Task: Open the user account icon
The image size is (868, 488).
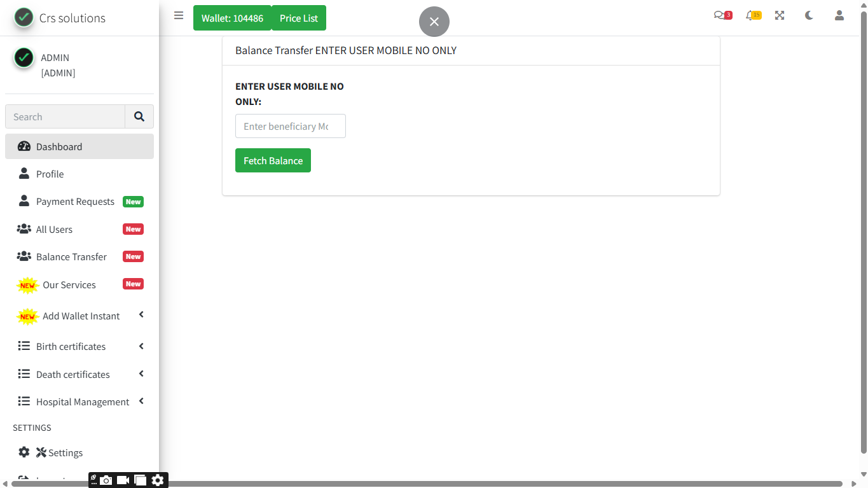Action: click(x=839, y=16)
